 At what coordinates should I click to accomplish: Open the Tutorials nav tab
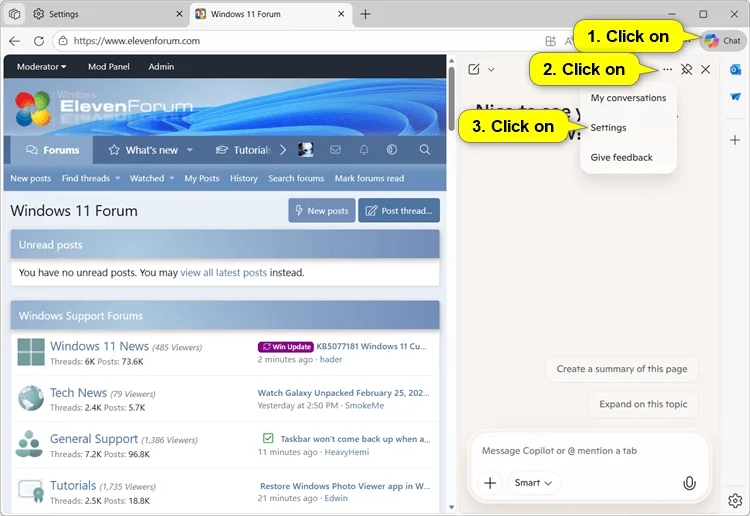pos(243,150)
